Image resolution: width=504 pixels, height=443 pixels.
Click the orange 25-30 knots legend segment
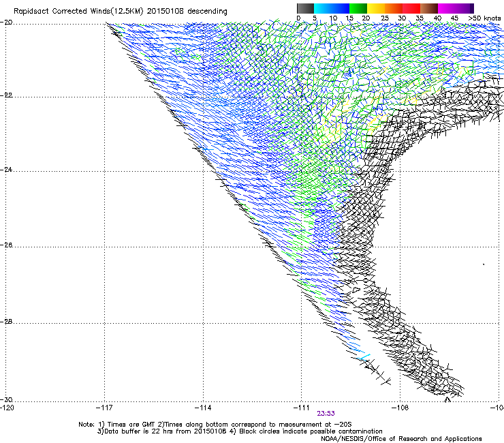click(394, 8)
